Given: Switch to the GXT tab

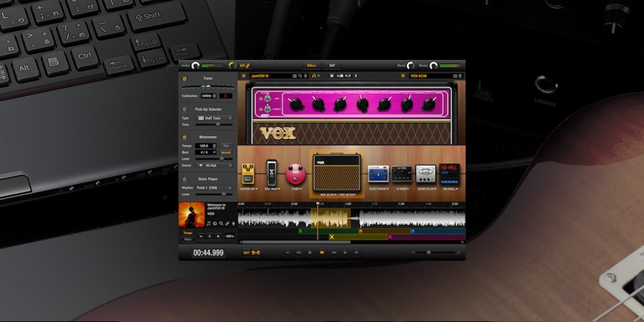Looking at the screenshot, I should click(x=332, y=66).
